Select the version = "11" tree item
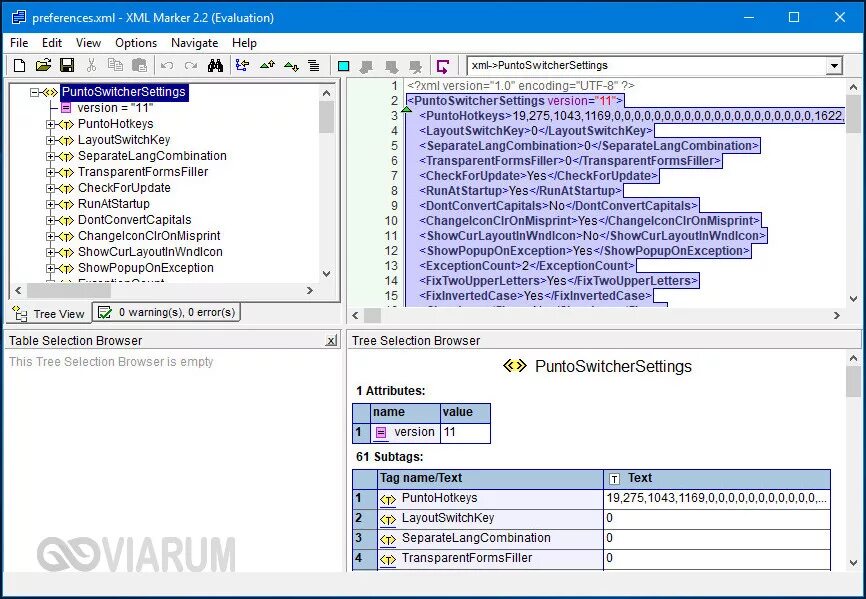This screenshot has height=599, width=866. click(x=115, y=108)
